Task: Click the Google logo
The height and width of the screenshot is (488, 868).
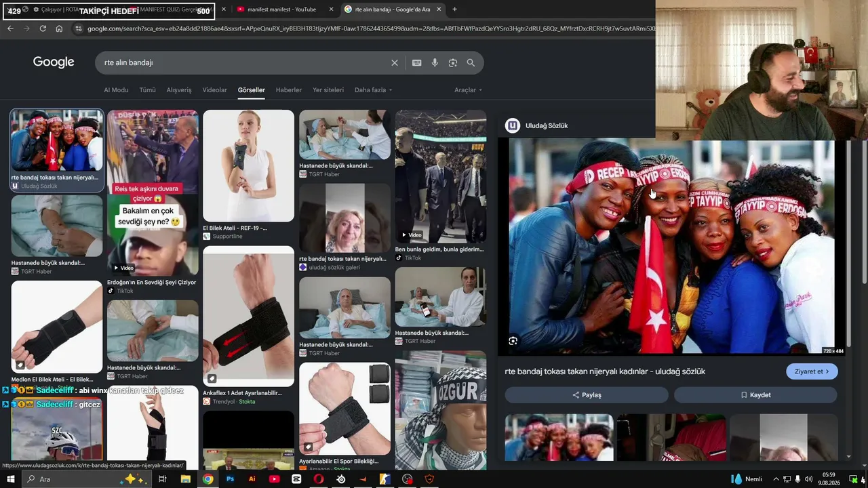Action: (54, 62)
